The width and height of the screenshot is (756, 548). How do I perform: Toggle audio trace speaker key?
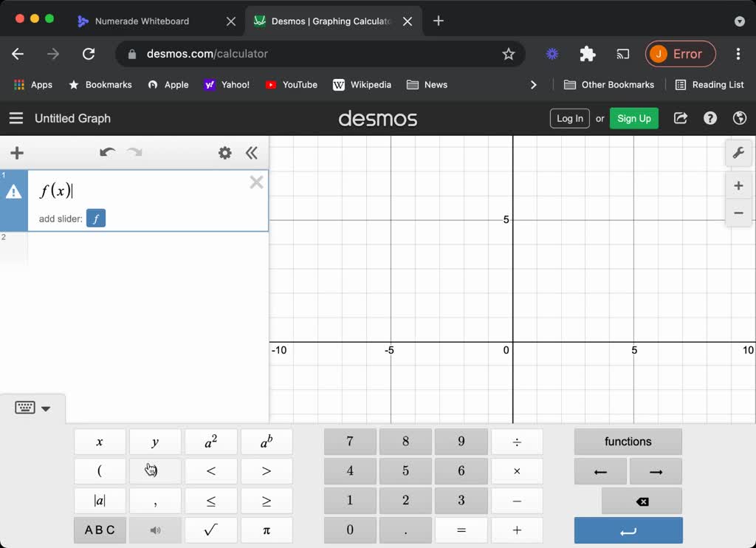[x=155, y=530]
